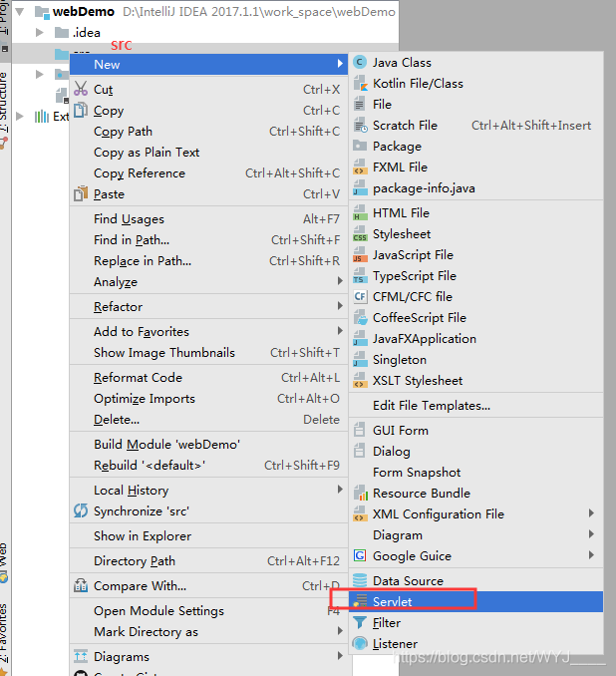Click the FXML File icon
Image resolution: width=616 pixels, height=676 pixels.
(x=360, y=168)
